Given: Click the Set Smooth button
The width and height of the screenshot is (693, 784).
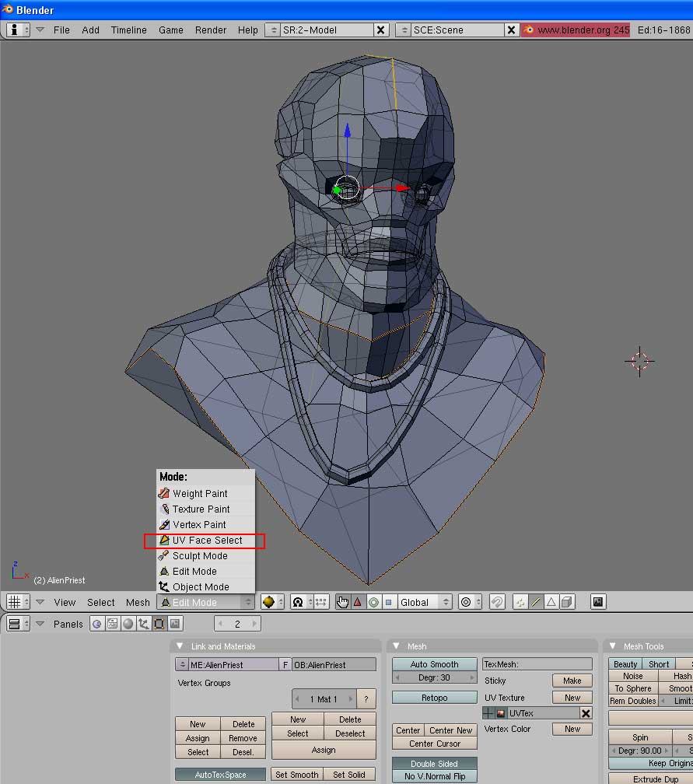Looking at the screenshot, I should pyautogui.click(x=296, y=775).
